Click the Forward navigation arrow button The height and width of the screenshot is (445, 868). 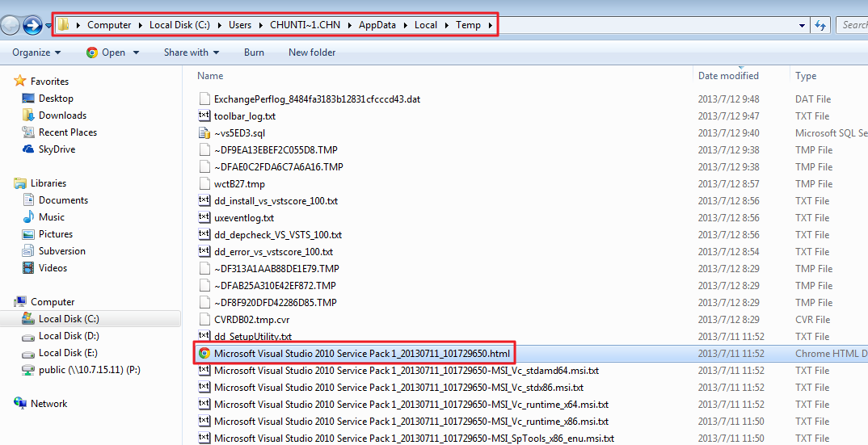(32, 25)
